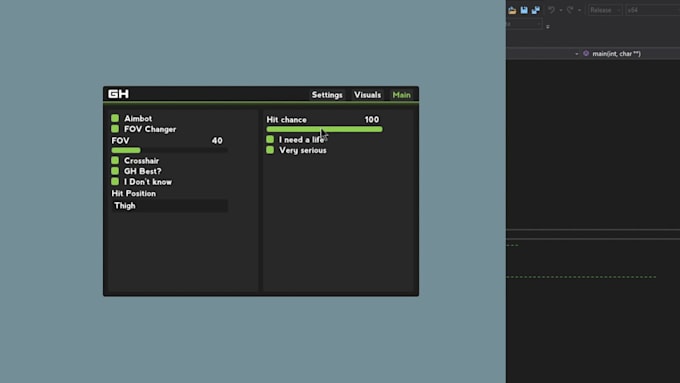Click Save All icon in Visual Studio toolbar
The width and height of the screenshot is (680, 383).
(x=536, y=10)
